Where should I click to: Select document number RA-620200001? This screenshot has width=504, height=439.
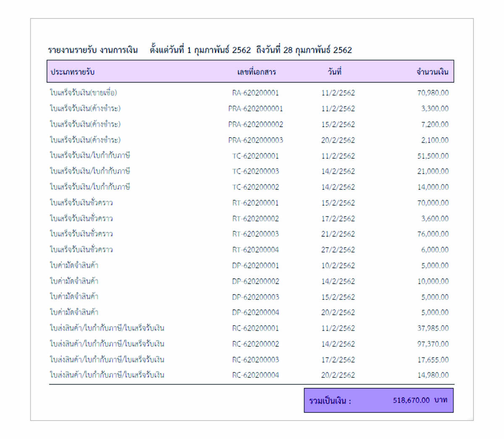point(255,93)
